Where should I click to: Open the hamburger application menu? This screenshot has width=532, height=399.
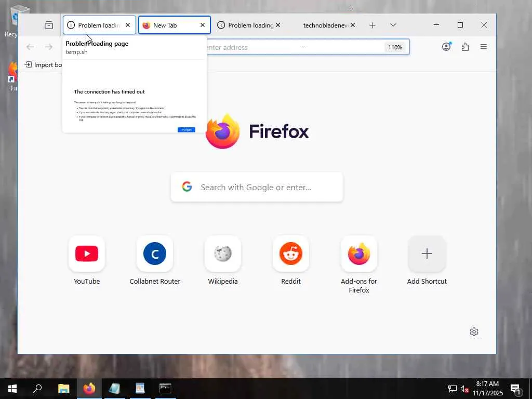[484, 47]
